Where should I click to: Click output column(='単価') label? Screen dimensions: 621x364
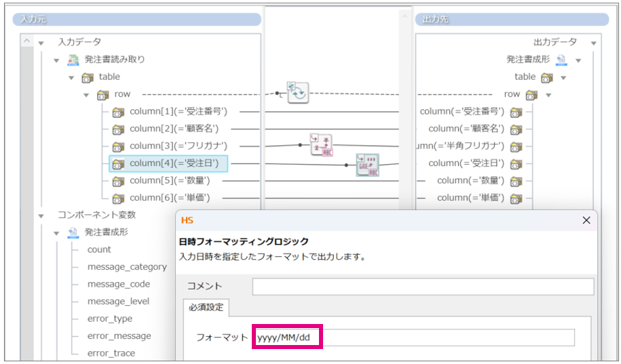470,198
